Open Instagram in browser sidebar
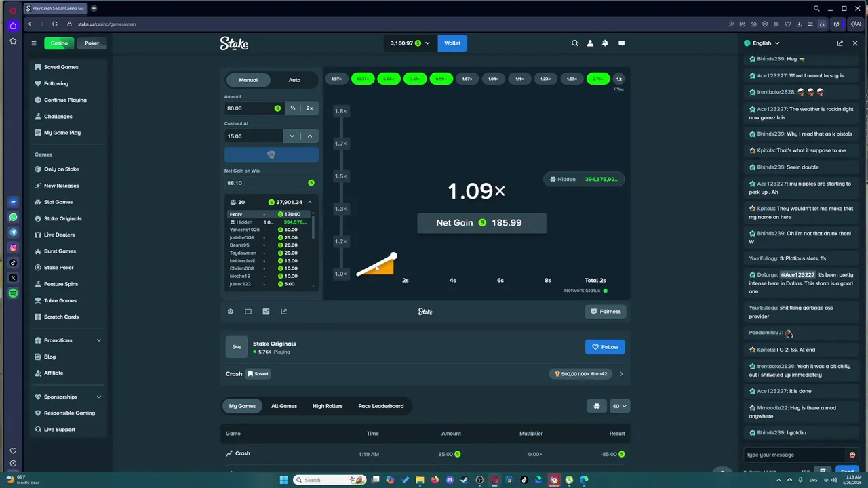This screenshot has width=868, height=488. pos(13,248)
